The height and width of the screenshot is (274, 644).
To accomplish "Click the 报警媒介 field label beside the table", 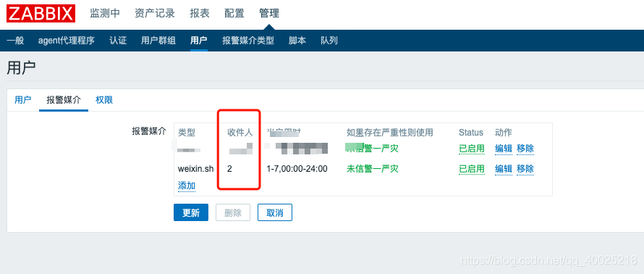I will pyautogui.click(x=148, y=132).
